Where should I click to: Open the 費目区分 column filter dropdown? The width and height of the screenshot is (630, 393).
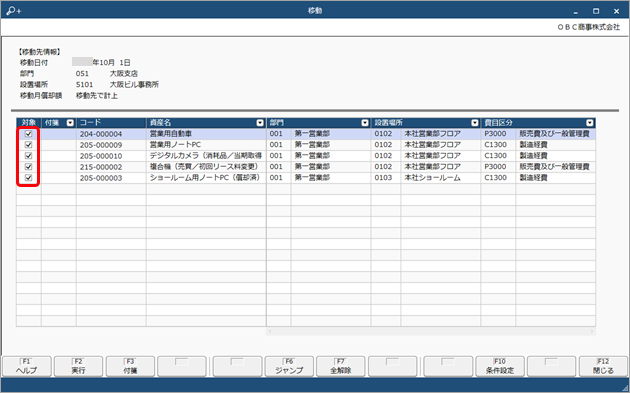tap(589, 123)
